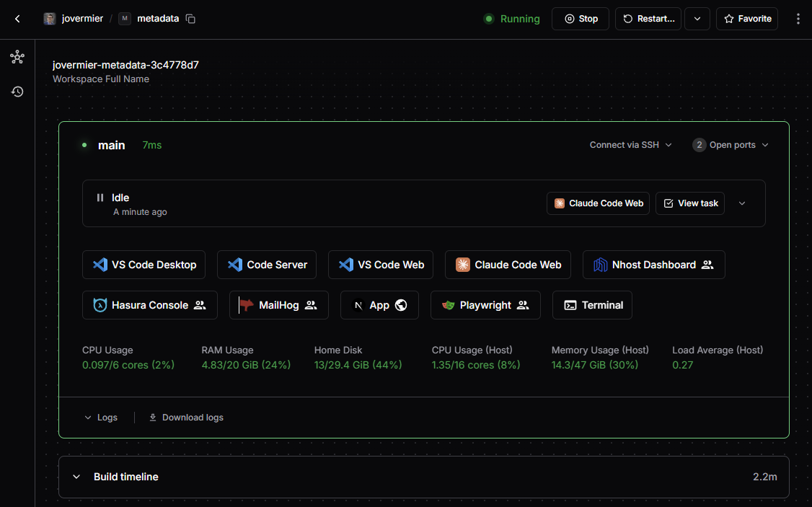Viewport: 812px width, 507px height.
Task: Click the green agent status dot beside main
Action: (84, 145)
